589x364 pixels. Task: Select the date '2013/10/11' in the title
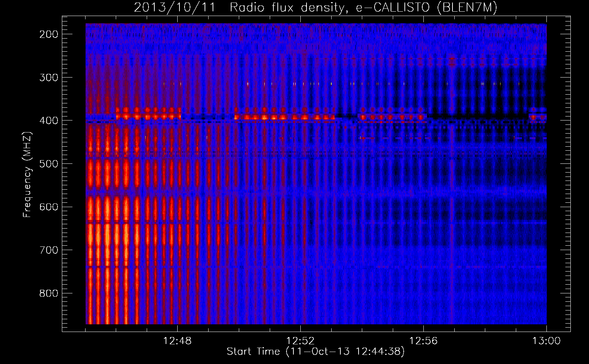175,8
